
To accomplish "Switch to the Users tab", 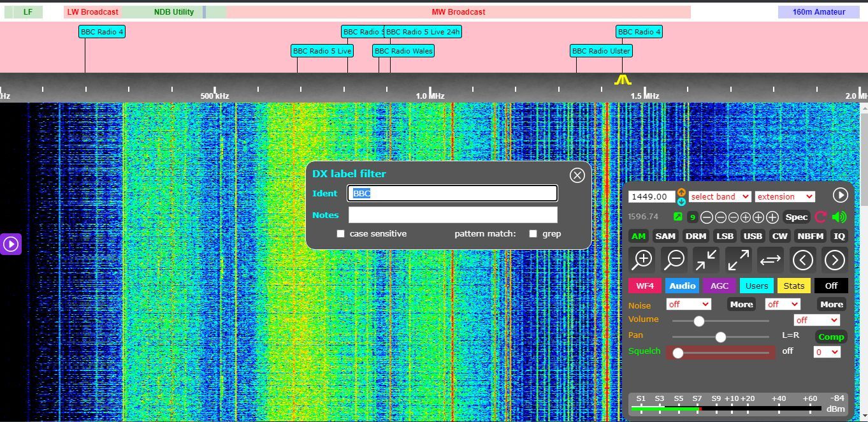I will (756, 286).
